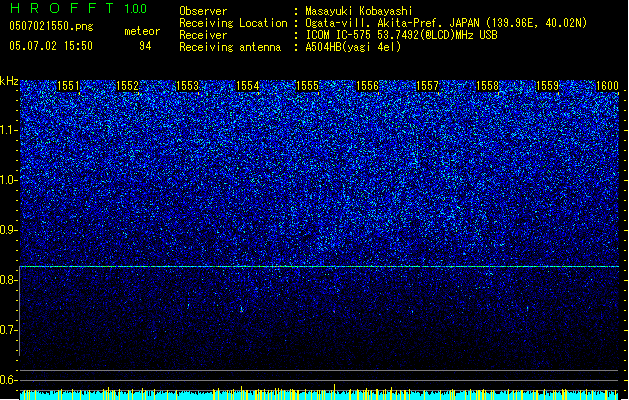The height and width of the screenshot is (400, 629).
Task: Click the A504HB(yagi 4el) antenna text
Action: pos(353,47)
